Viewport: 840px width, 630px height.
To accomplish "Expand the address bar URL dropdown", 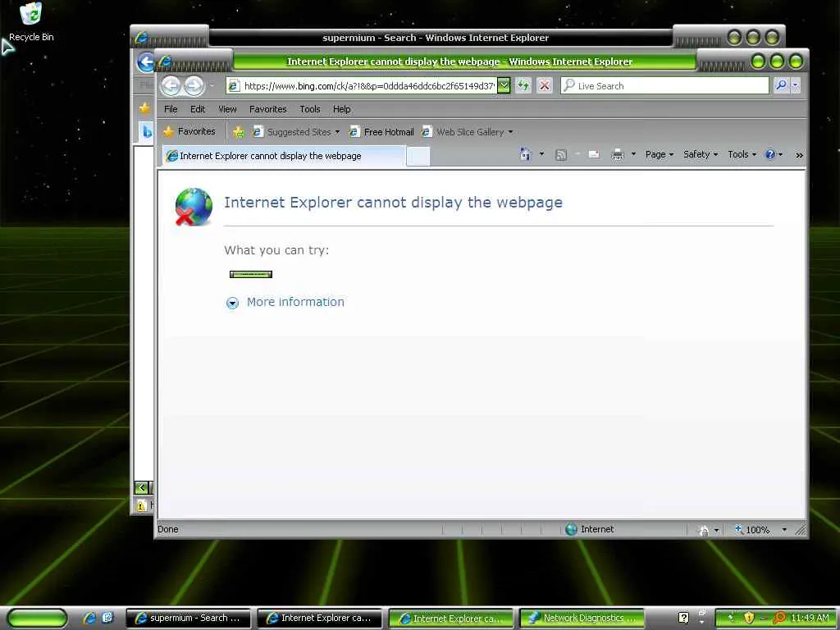I will coord(504,85).
